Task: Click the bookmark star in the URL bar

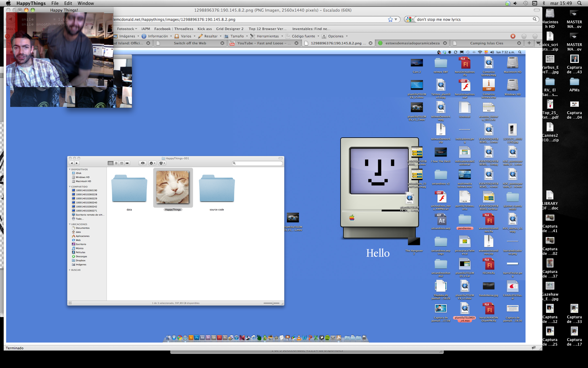Action: (x=390, y=19)
